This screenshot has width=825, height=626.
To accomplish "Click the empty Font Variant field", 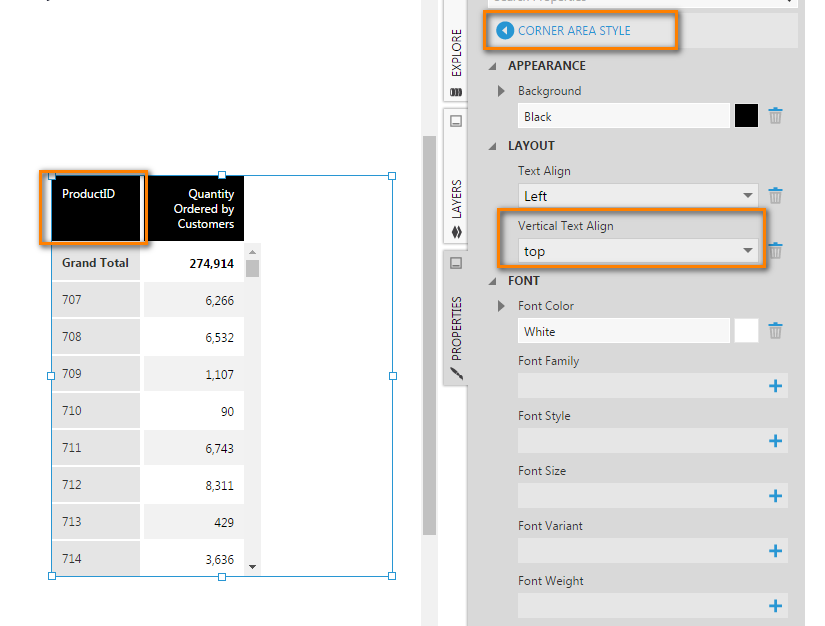I will tap(642, 550).
